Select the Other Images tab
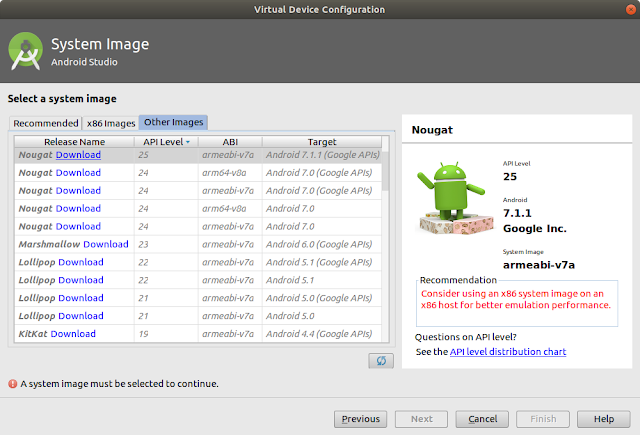This screenshot has width=640, height=435. coord(173,122)
